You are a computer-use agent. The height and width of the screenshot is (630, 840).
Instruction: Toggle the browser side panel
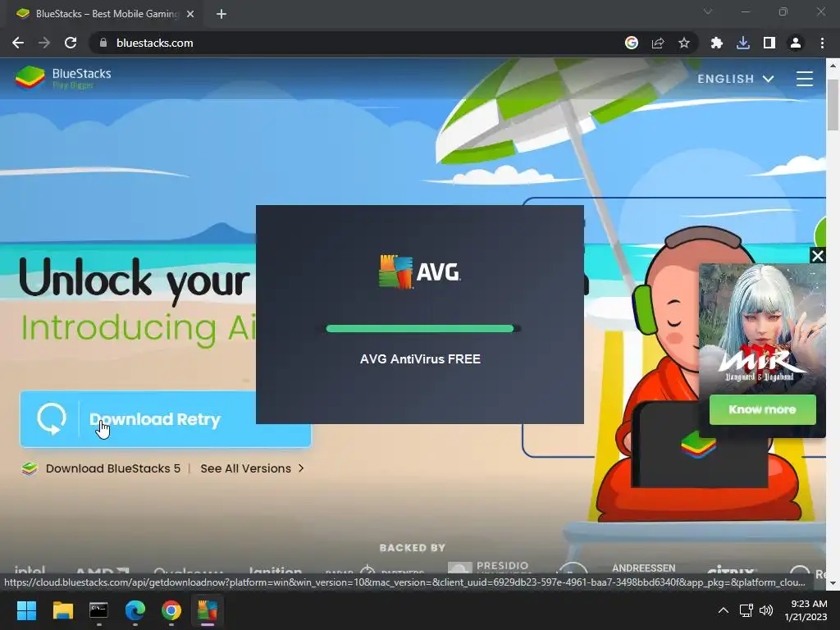coord(769,43)
